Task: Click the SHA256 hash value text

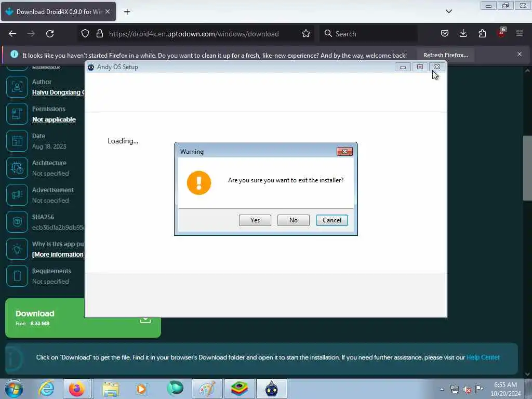Action: click(58, 228)
